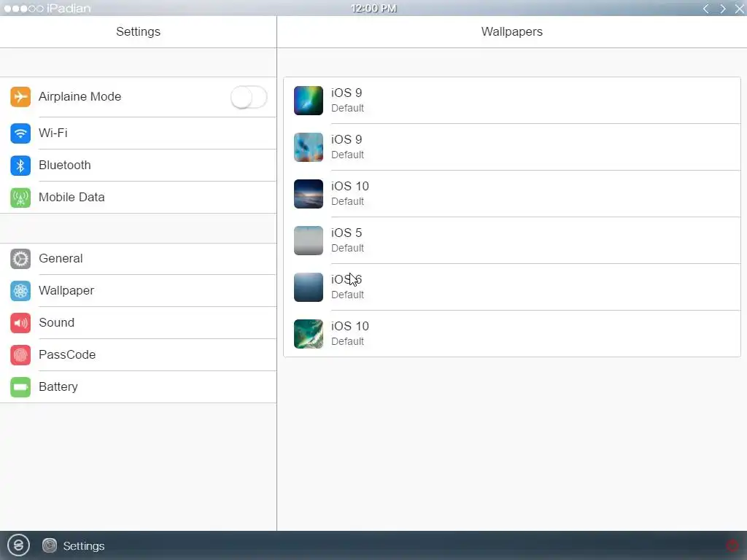Click the orange Airplaine Mode icon

20,97
